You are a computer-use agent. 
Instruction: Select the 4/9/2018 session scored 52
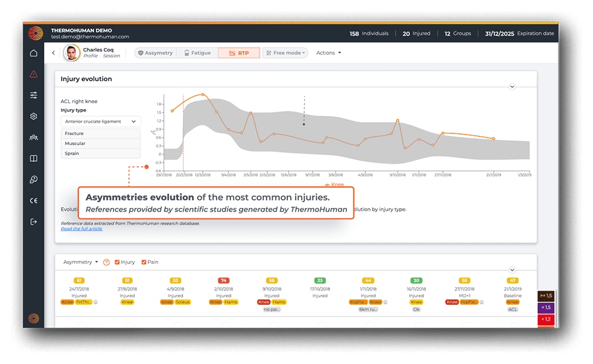pyautogui.click(x=175, y=291)
